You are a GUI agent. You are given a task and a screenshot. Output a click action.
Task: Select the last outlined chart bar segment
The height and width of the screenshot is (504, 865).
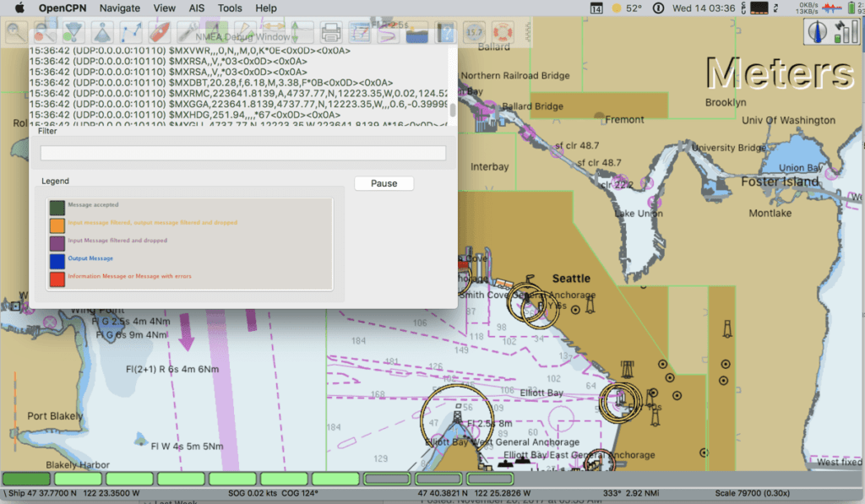pyautogui.click(x=490, y=479)
